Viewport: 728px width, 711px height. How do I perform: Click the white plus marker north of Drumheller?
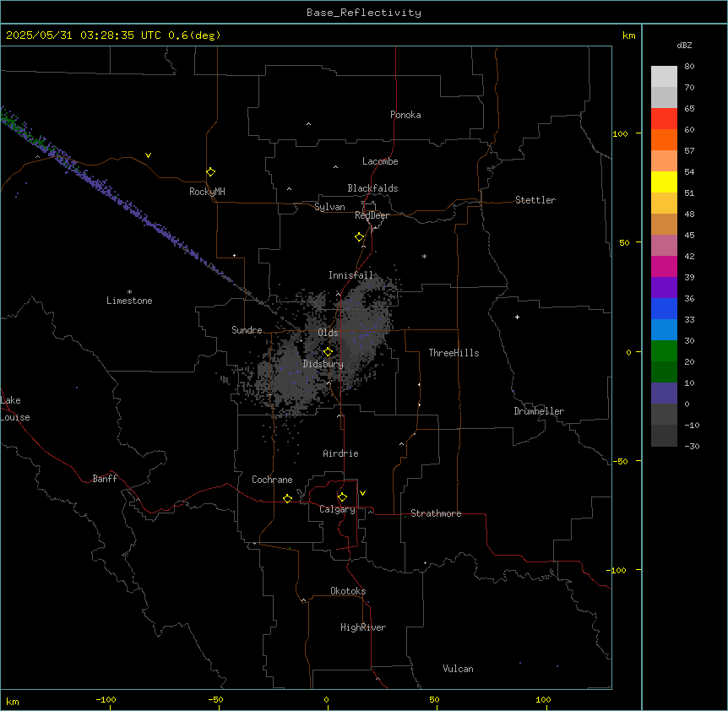coord(517,317)
